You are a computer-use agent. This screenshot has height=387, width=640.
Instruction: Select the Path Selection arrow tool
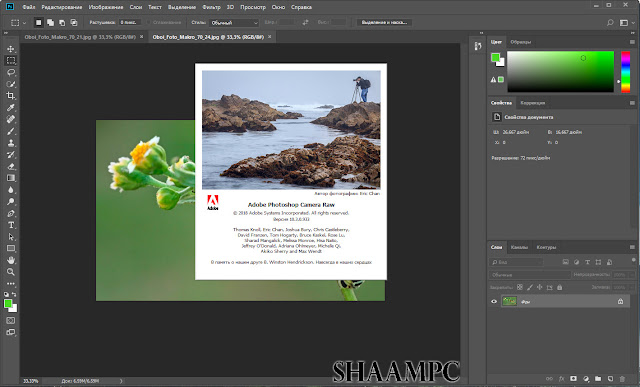coord(11,237)
